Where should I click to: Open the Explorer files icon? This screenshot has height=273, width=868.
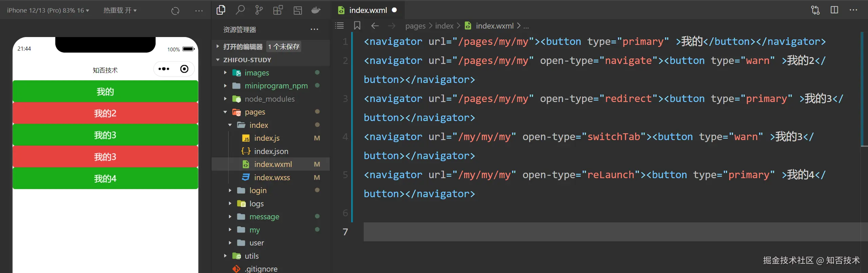[x=221, y=10]
